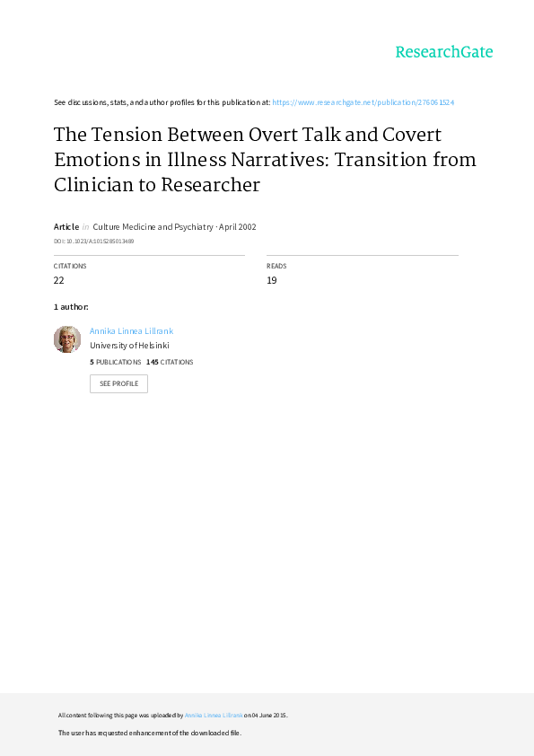Click the reads count 19

(272, 280)
